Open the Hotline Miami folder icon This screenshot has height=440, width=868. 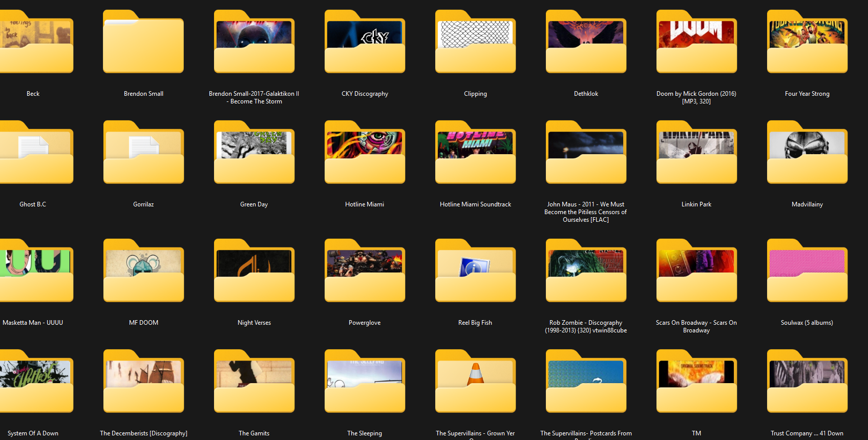365,152
